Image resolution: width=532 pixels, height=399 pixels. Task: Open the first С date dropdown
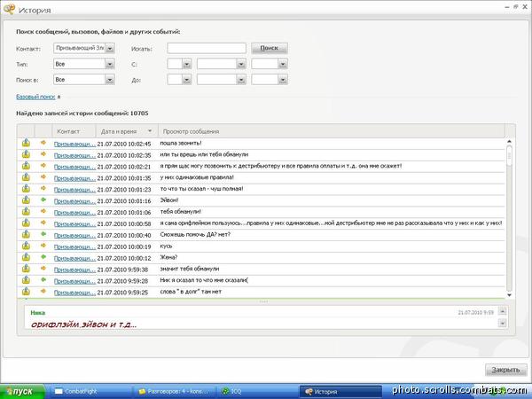[x=185, y=64]
